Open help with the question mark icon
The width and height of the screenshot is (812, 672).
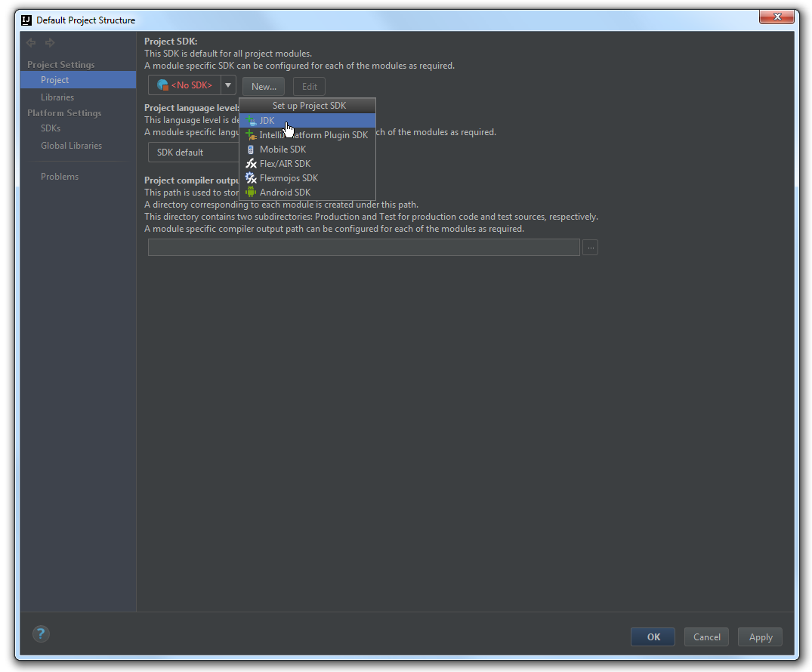41,633
